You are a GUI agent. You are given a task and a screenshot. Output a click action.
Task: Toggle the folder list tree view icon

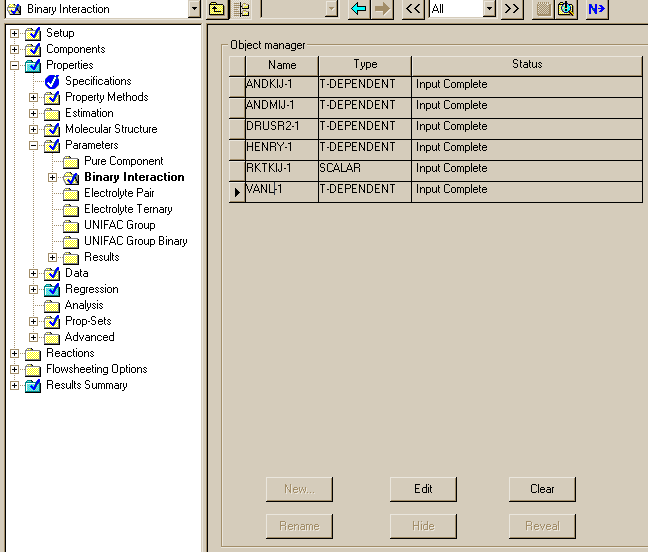[x=241, y=9]
